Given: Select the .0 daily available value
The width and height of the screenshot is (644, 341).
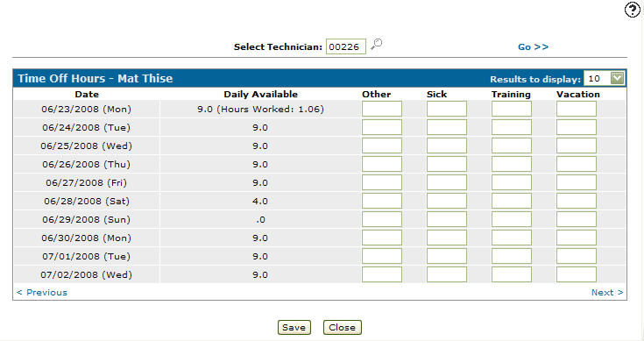Looking at the screenshot, I should click(260, 220).
